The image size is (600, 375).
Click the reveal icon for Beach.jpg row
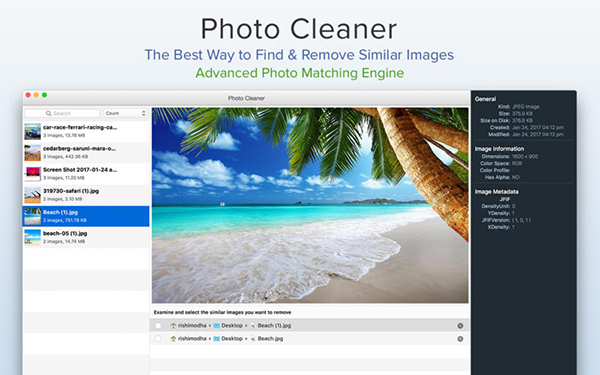coord(460,339)
